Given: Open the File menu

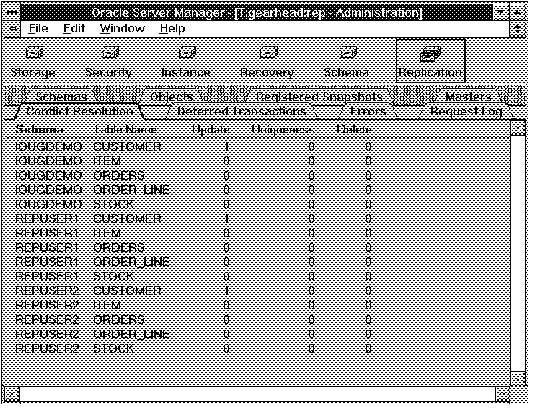Looking at the screenshot, I should (38, 28).
